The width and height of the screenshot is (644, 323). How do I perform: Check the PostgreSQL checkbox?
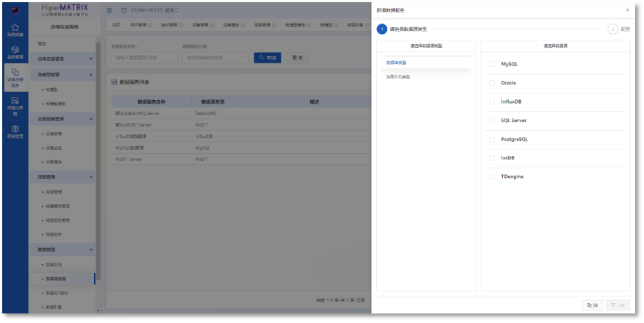pyautogui.click(x=492, y=139)
